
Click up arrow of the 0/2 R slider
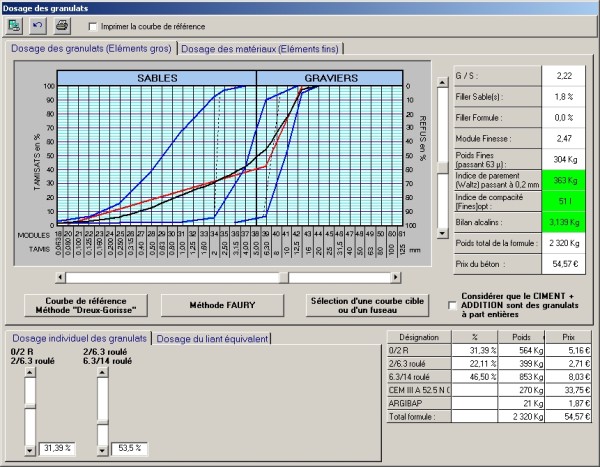coord(31,374)
